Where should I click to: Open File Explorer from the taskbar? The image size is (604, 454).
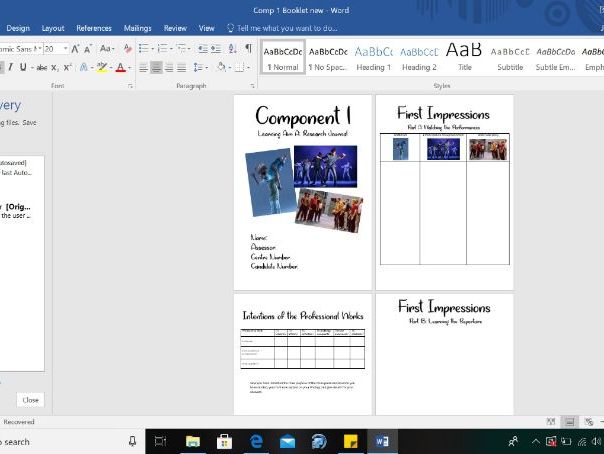193,441
